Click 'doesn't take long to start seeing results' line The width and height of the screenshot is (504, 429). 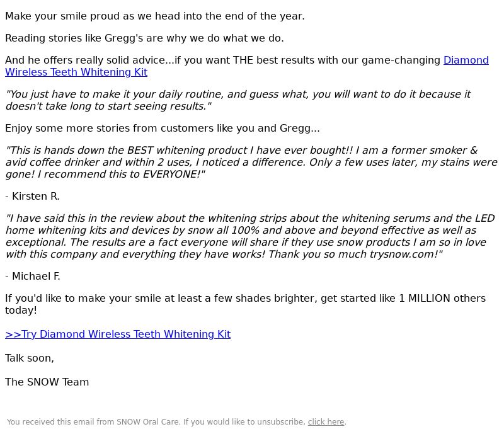pyautogui.click(x=108, y=106)
